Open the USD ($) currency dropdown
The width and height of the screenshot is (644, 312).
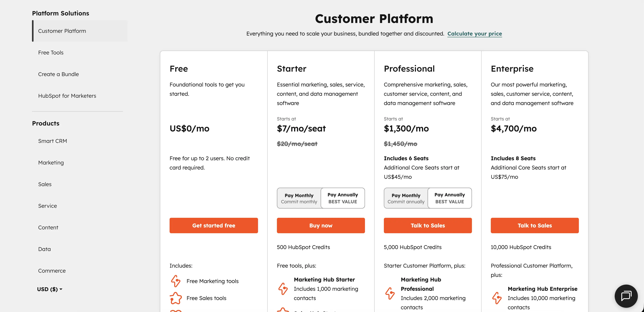[50, 289]
